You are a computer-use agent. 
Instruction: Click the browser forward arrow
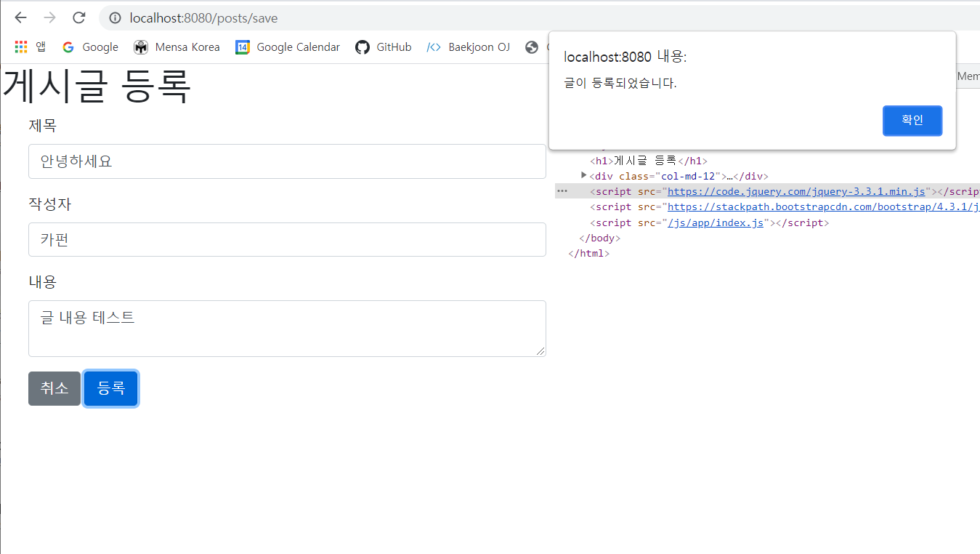click(49, 18)
